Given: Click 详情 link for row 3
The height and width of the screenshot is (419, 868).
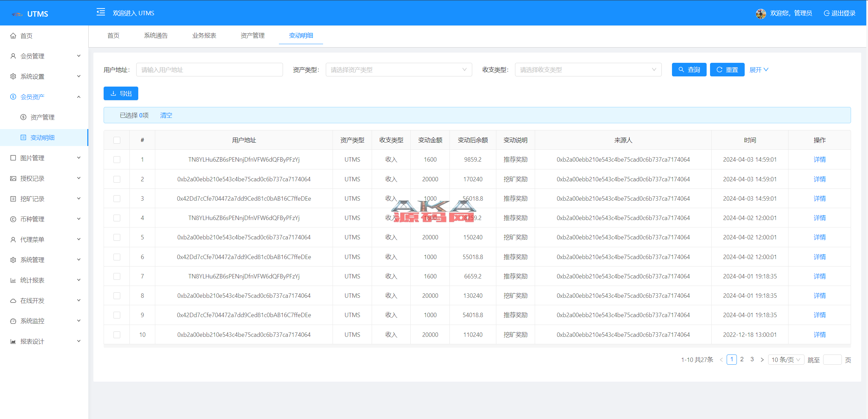Looking at the screenshot, I should coord(819,199).
